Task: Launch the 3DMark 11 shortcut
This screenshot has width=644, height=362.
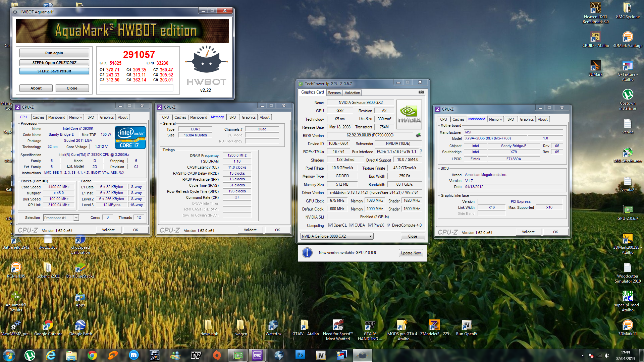Action: [x=627, y=327]
